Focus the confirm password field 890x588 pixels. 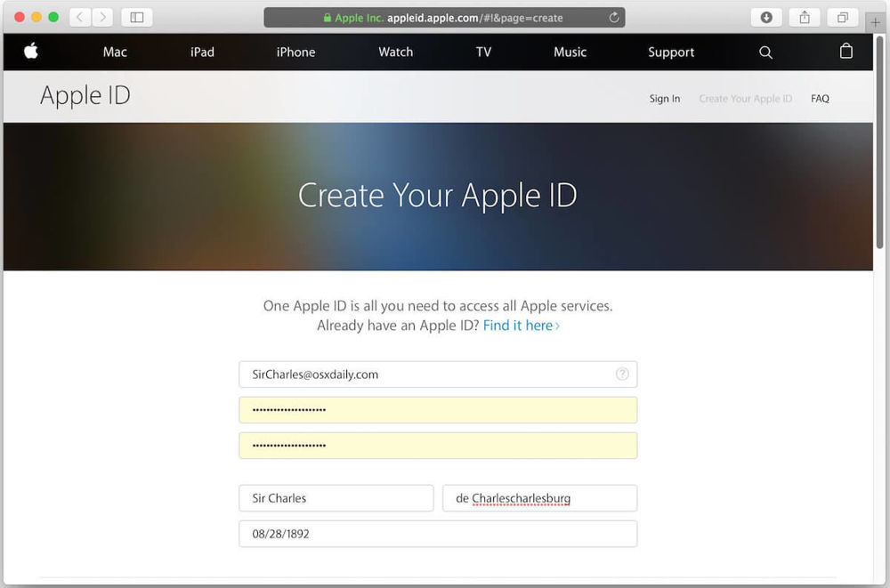[438, 446]
